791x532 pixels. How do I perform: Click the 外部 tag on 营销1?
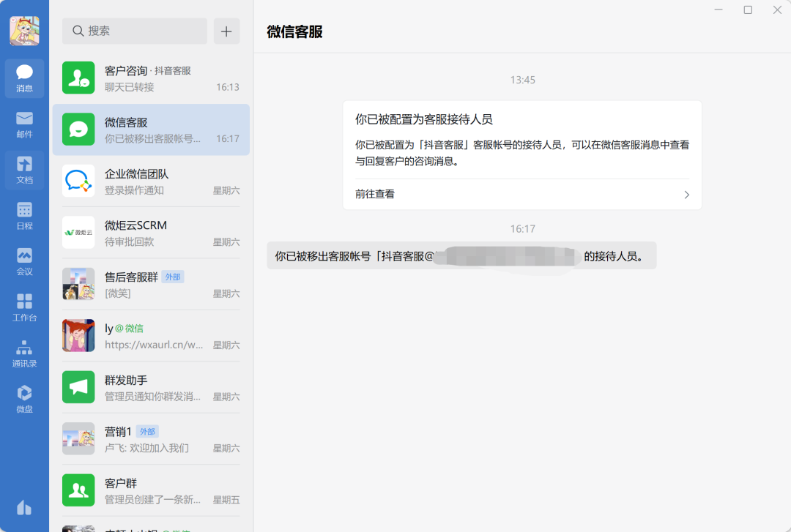coord(147,432)
